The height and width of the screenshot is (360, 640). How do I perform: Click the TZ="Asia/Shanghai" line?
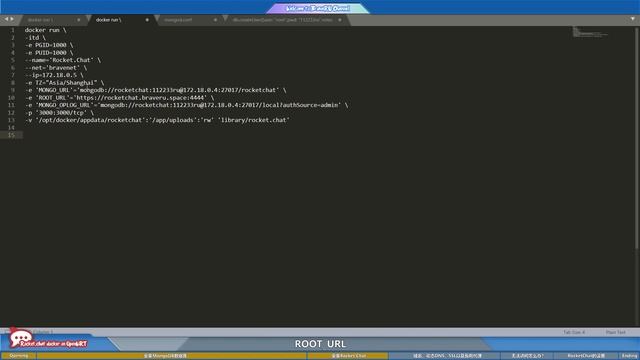[64, 83]
